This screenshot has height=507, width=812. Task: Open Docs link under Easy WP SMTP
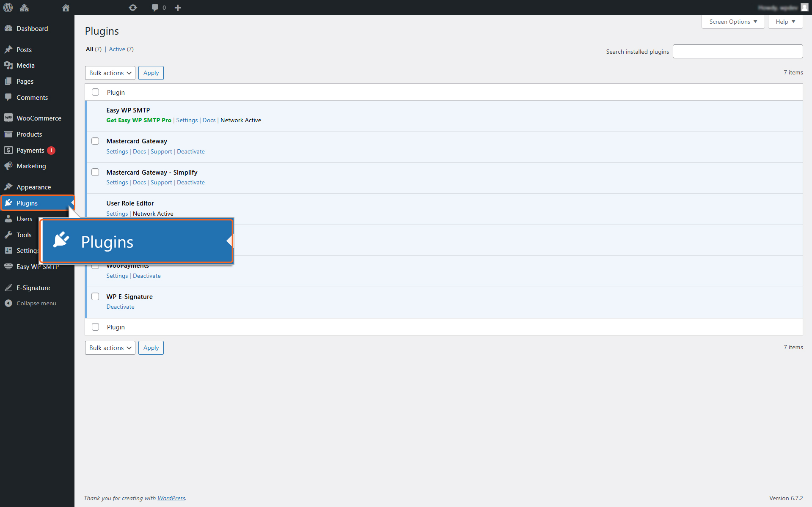click(209, 120)
